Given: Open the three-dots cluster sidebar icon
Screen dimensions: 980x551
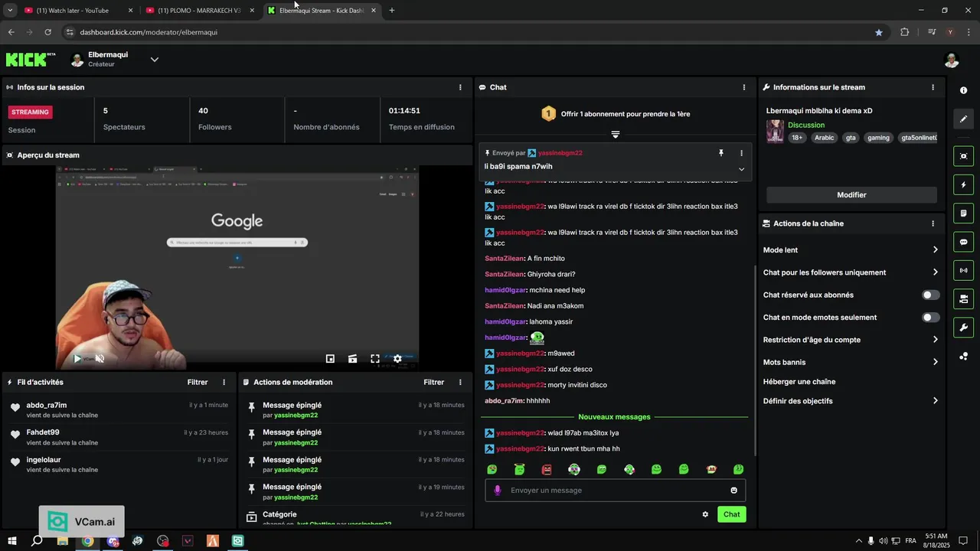Looking at the screenshot, I should point(963,356).
